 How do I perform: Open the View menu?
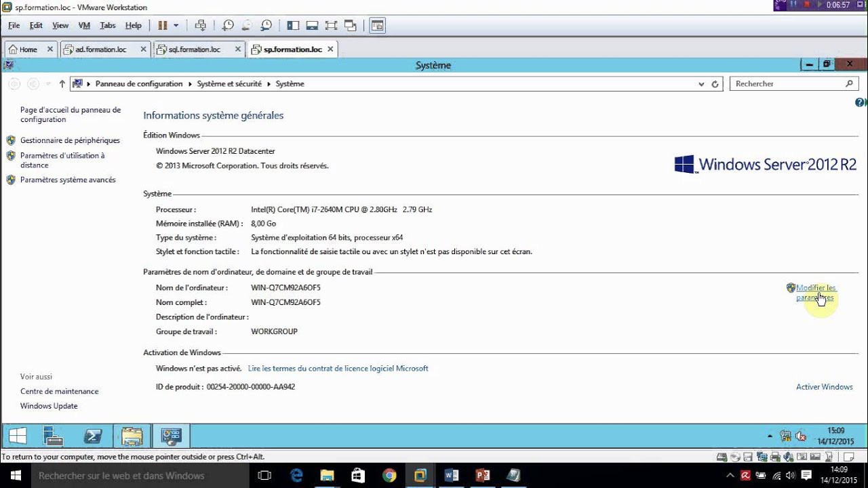pos(60,25)
